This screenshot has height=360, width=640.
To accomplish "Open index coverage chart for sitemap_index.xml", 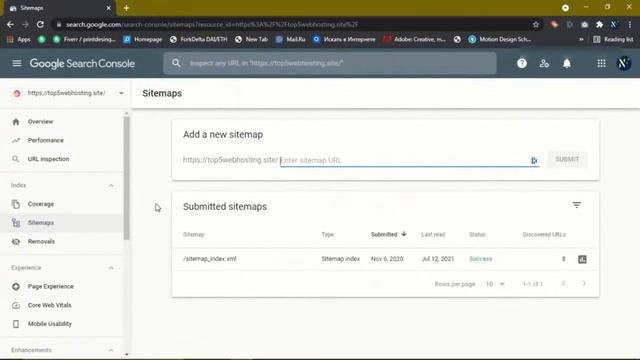I will click(582, 259).
